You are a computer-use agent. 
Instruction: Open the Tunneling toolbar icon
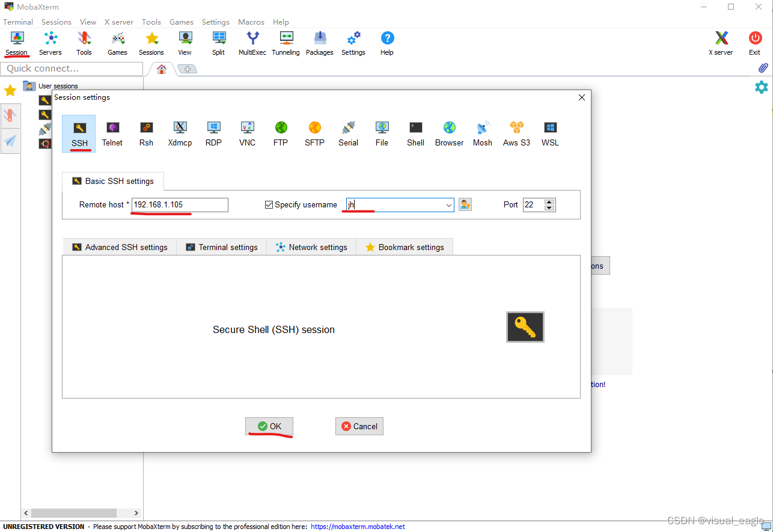pyautogui.click(x=286, y=43)
